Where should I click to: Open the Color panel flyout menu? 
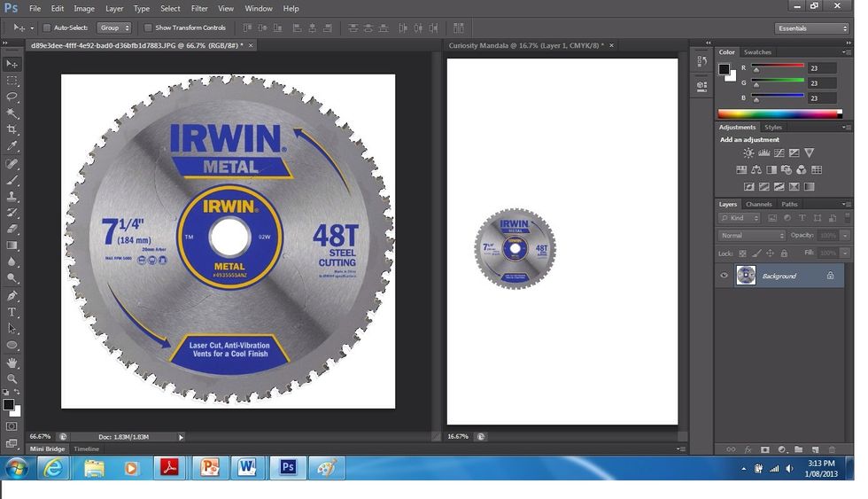pos(845,52)
